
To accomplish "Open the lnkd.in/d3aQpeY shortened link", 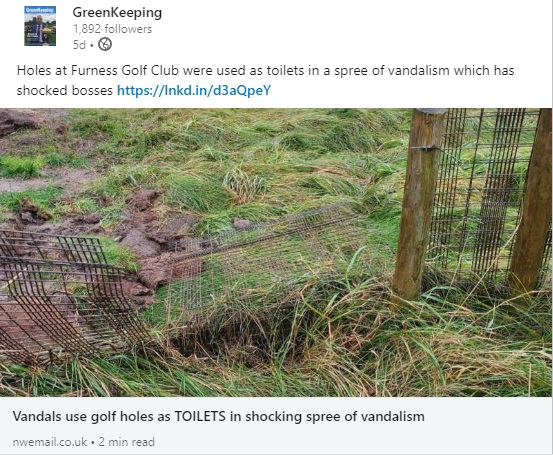I will coord(194,90).
